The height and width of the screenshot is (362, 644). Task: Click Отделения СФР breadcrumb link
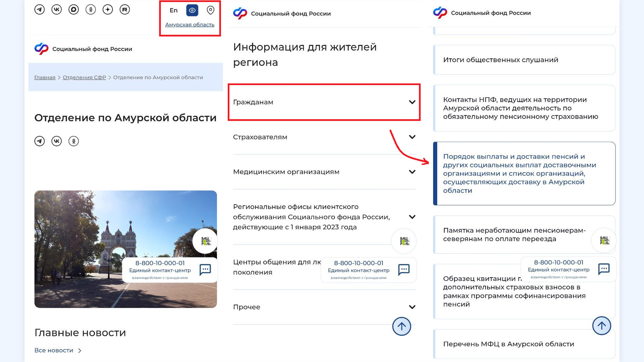coord(84,77)
